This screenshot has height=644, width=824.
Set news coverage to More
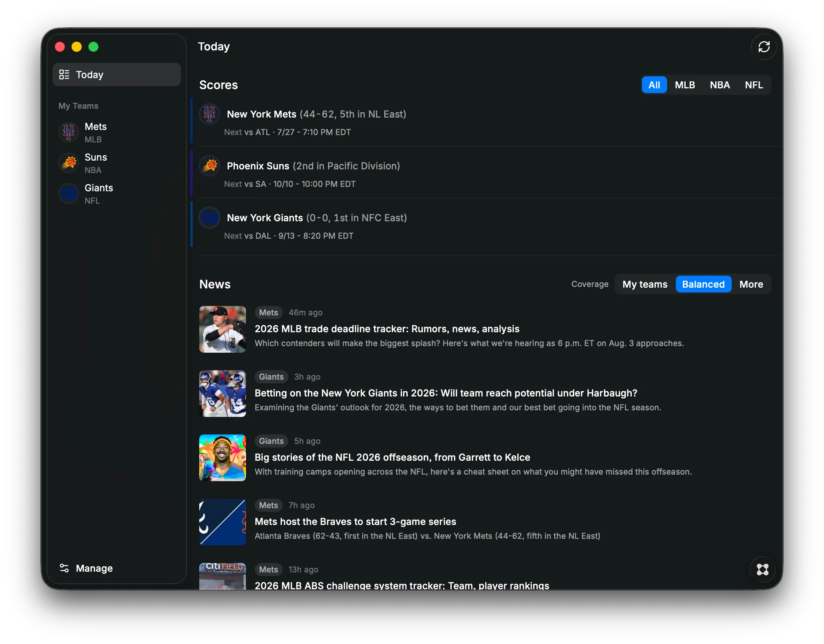coord(751,284)
